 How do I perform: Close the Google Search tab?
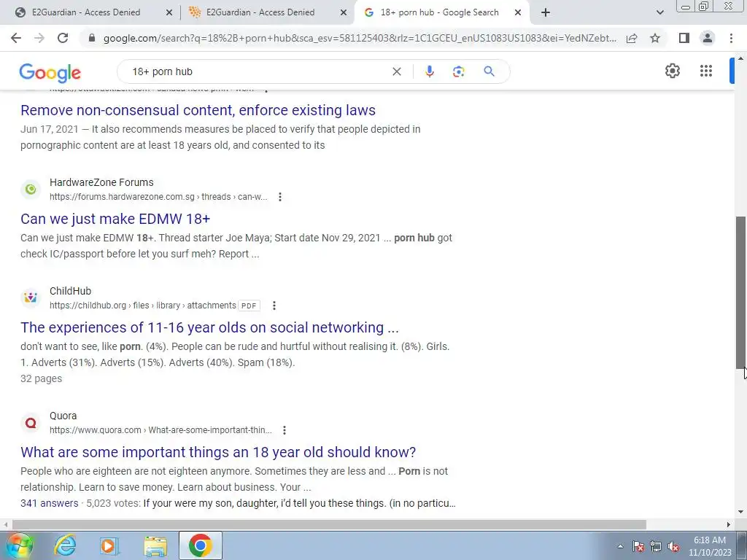click(518, 13)
